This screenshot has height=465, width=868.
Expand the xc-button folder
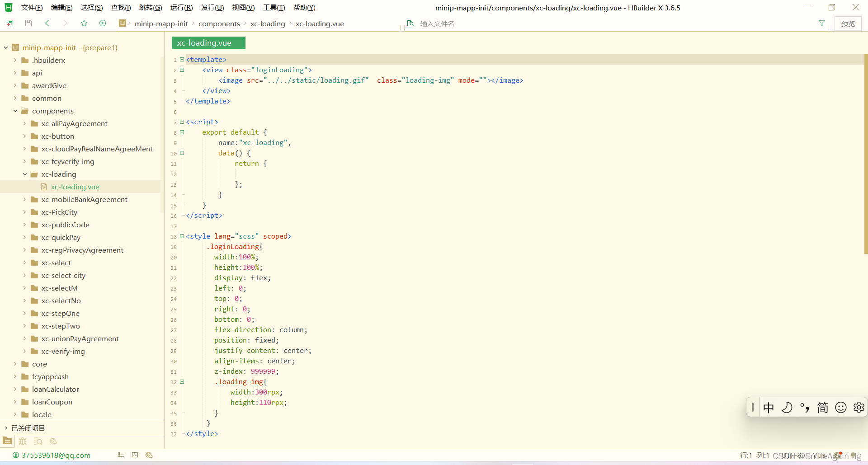coord(24,136)
